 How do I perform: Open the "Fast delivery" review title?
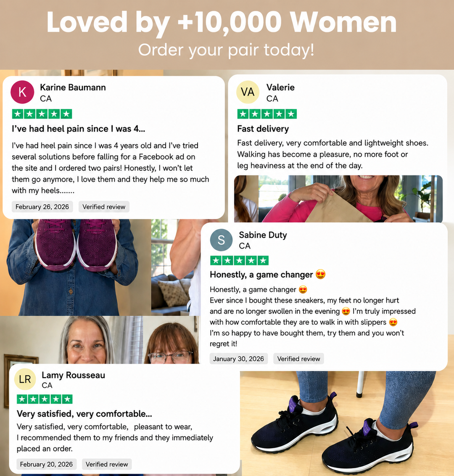click(x=263, y=129)
